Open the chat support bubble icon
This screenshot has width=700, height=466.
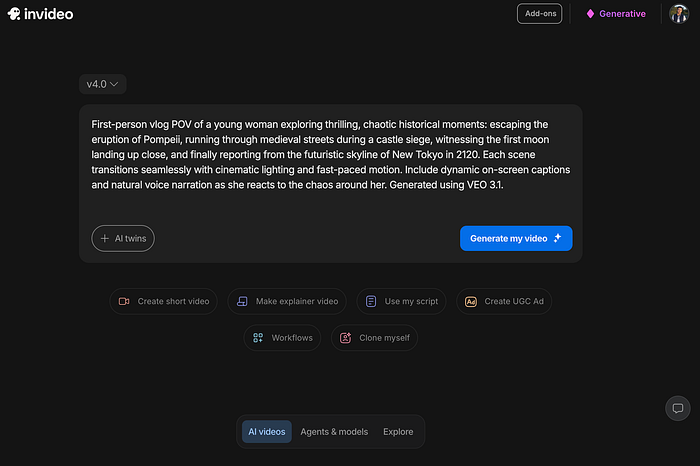677,408
